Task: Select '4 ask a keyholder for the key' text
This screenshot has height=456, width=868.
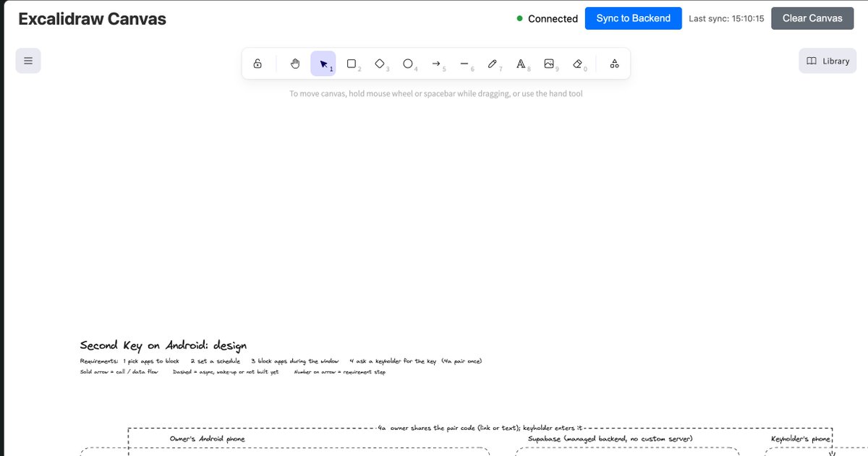Action: point(393,360)
